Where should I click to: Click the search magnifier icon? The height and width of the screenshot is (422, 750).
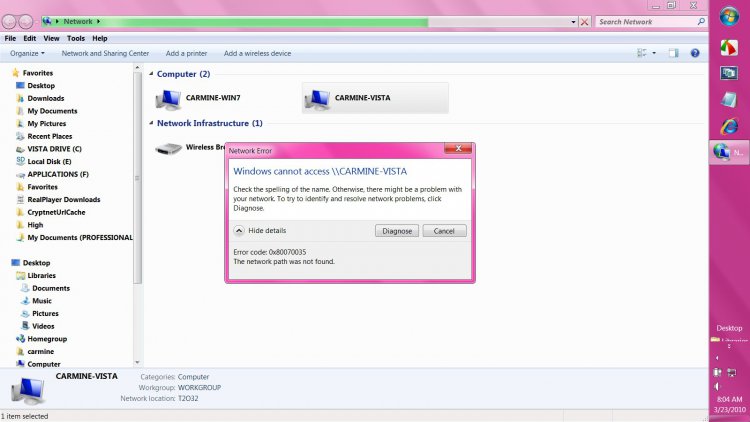click(701, 22)
